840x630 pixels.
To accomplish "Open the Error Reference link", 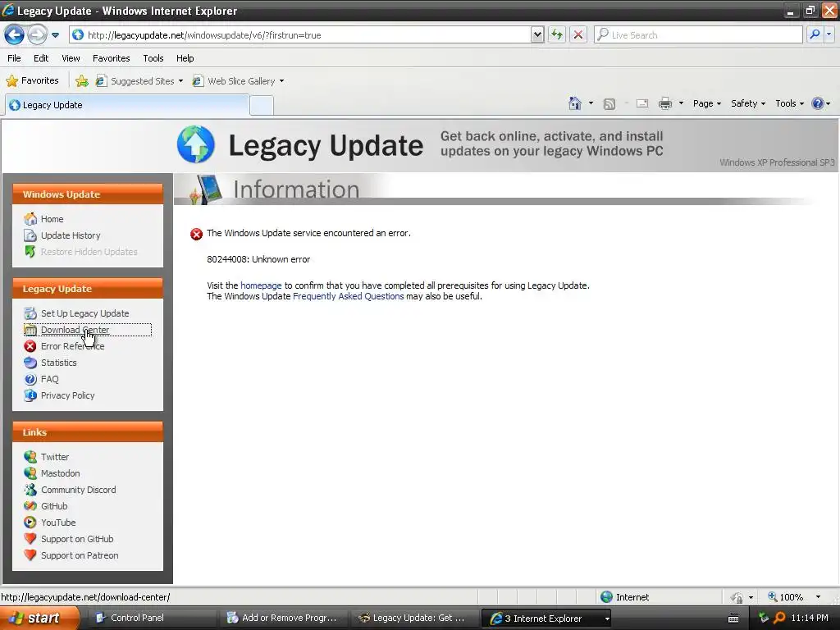I will coord(72,346).
